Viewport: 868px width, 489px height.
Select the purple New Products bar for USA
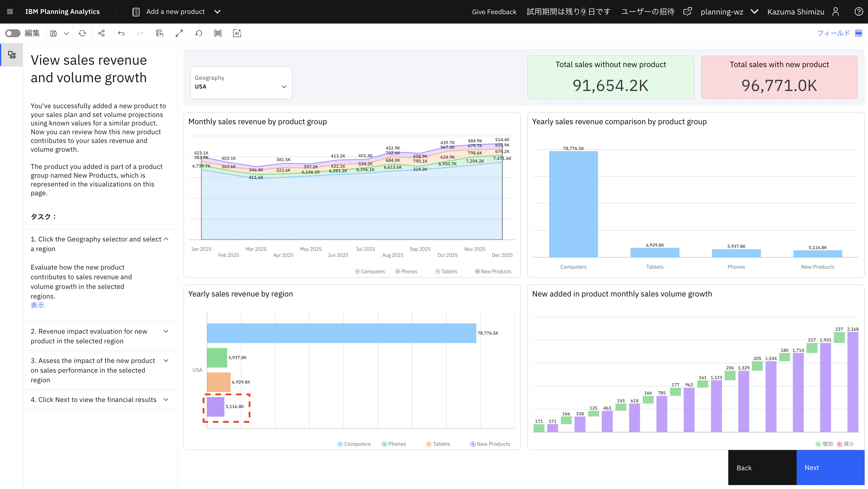[216, 407]
